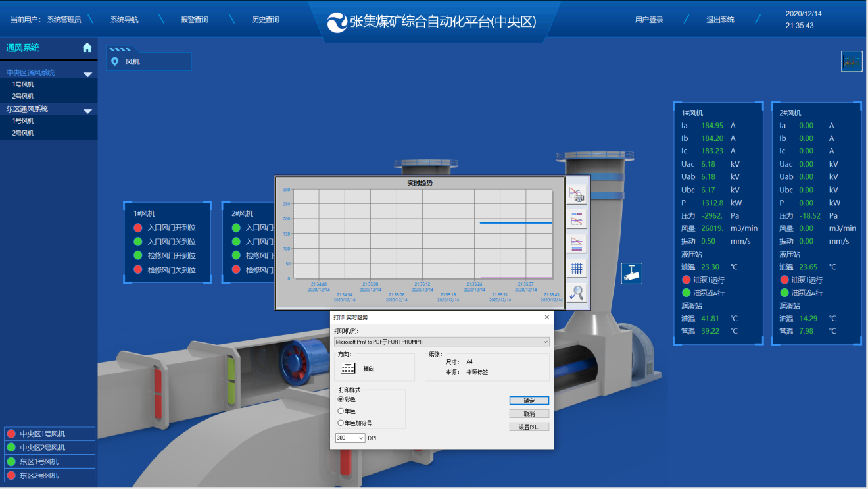Click the print trend chart icon
The width and height of the screenshot is (868, 489).
[x=577, y=193]
